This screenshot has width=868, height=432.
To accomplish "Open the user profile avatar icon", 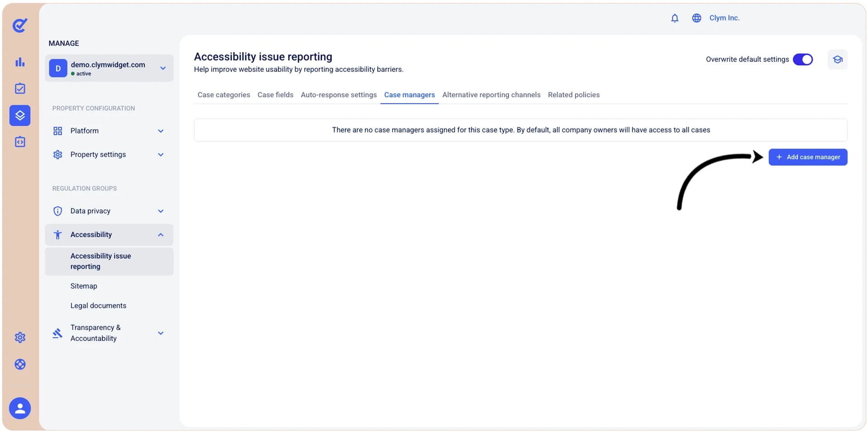I will point(20,408).
